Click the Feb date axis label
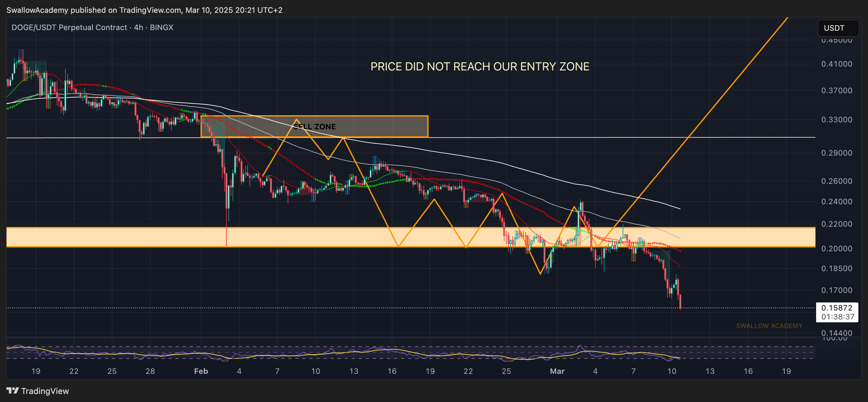868x402 pixels. [x=201, y=371]
